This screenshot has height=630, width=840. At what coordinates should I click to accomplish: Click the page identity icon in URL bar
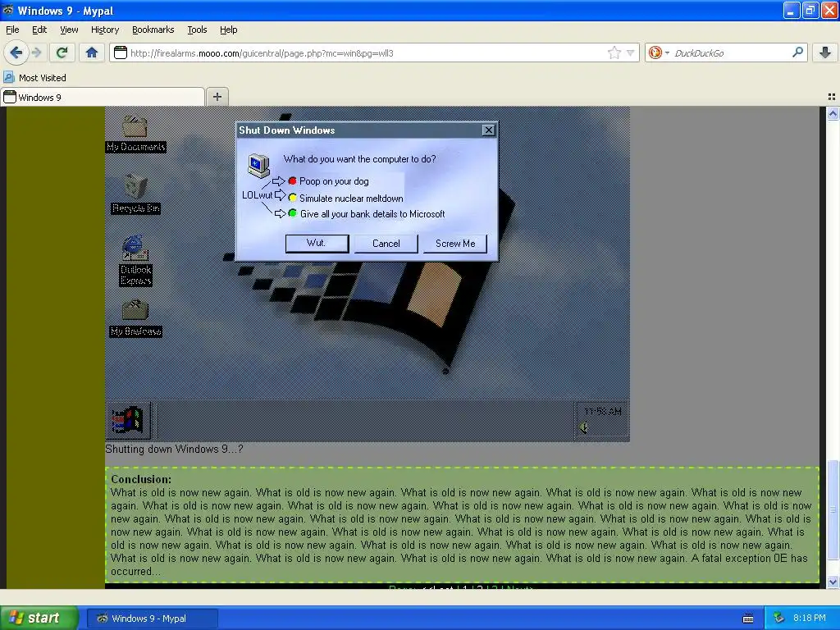coord(121,52)
